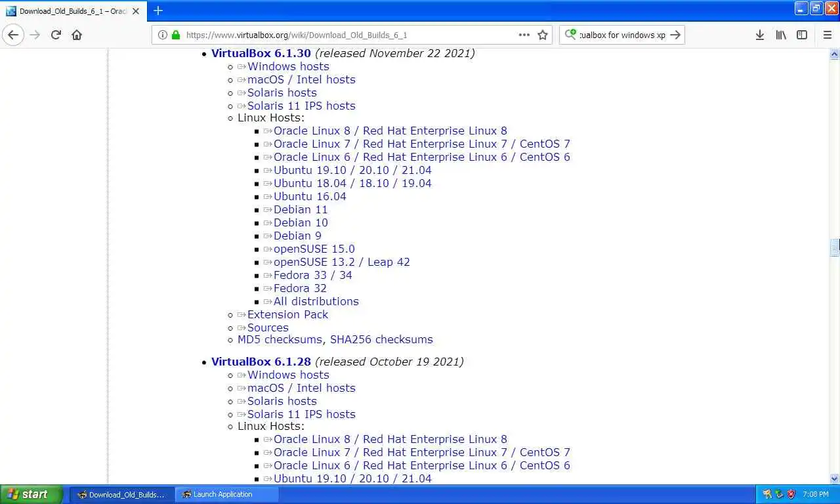Bookmark this page with the star

(x=543, y=35)
